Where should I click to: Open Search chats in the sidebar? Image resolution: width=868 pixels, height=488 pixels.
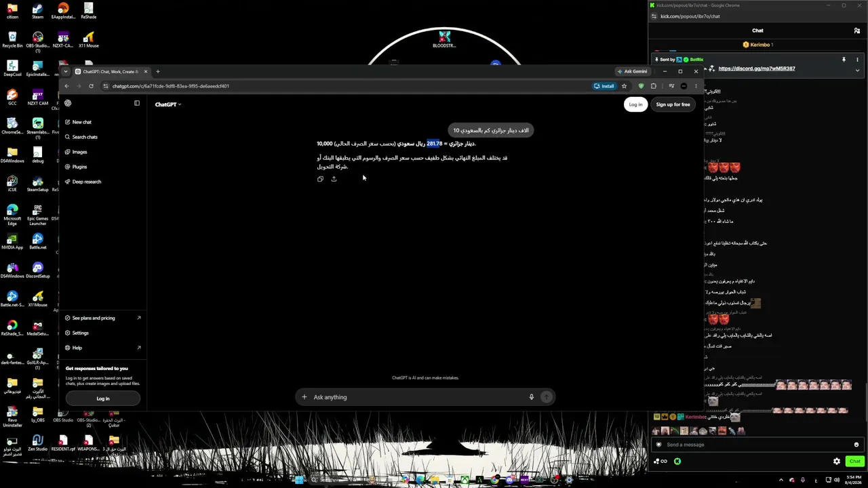click(103, 137)
